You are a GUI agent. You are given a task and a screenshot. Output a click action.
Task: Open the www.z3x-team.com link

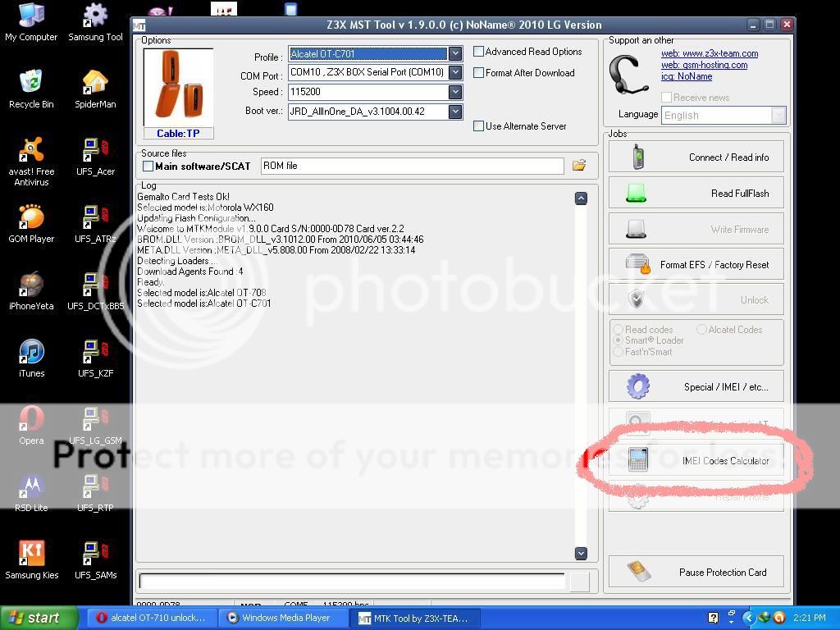pos(710,53)
